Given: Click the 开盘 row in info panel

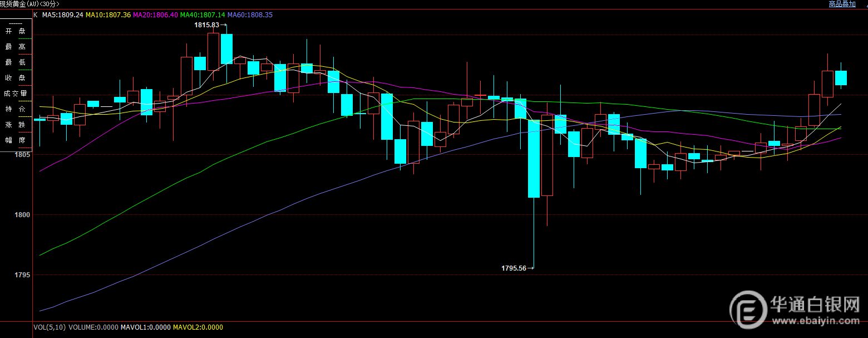Looking at the screenshot, I should [x=16, y=31].
